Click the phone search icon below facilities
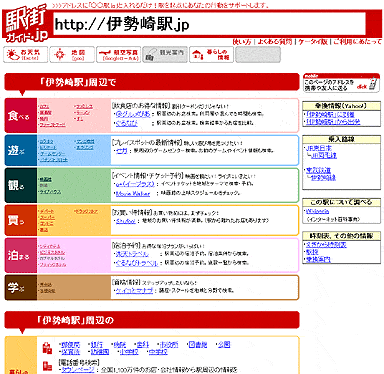The width and height of the screenshot is (384, 374). pos(47,366)
